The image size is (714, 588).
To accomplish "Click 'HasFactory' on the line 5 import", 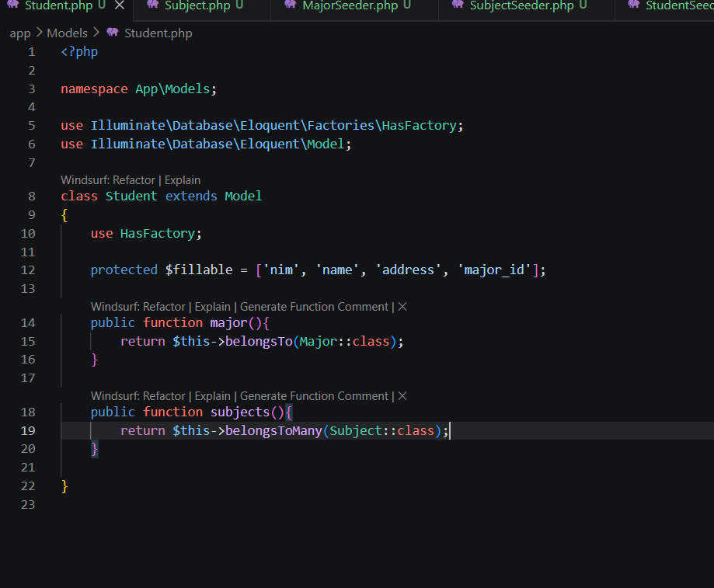I will [x=420, y=126].
